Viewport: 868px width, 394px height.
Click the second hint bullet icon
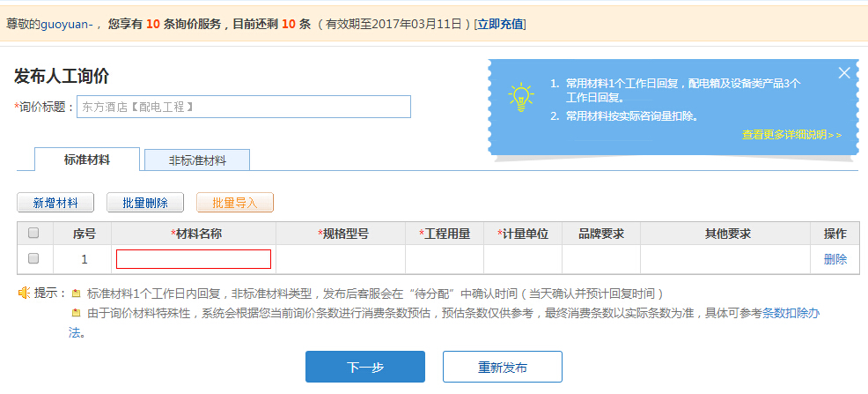coord(76,313)
